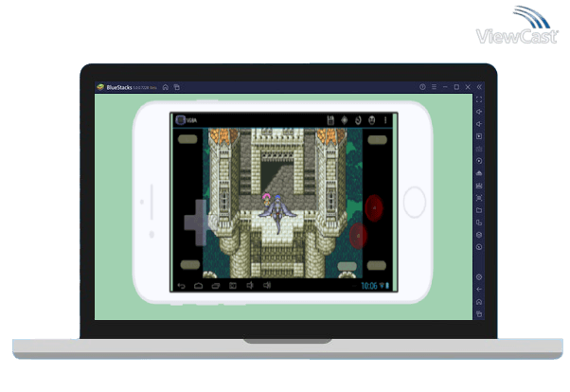The height and width of the screenshot is (392, 570).
Task: Open BlueStacks help question mark icon
Action: point(422,87)
